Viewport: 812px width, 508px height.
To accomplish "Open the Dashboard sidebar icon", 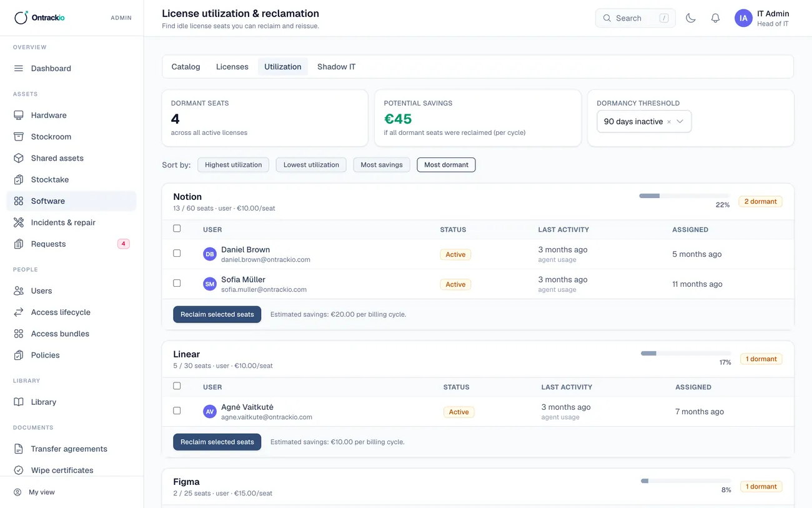I will click(x=19, y=69).
